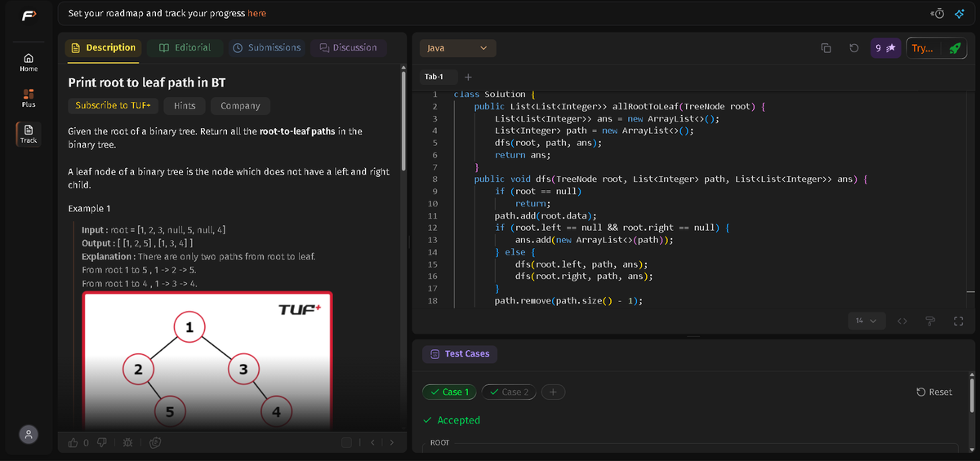The height and width of the screenshot is (461, 980).
Task: Go to next problem arrow
Action: click(x=391, y=442)
